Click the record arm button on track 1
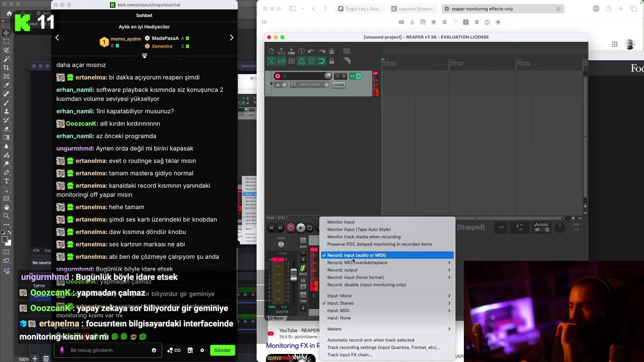The width and height of the screenshot is (644, 362). (278, 76)
